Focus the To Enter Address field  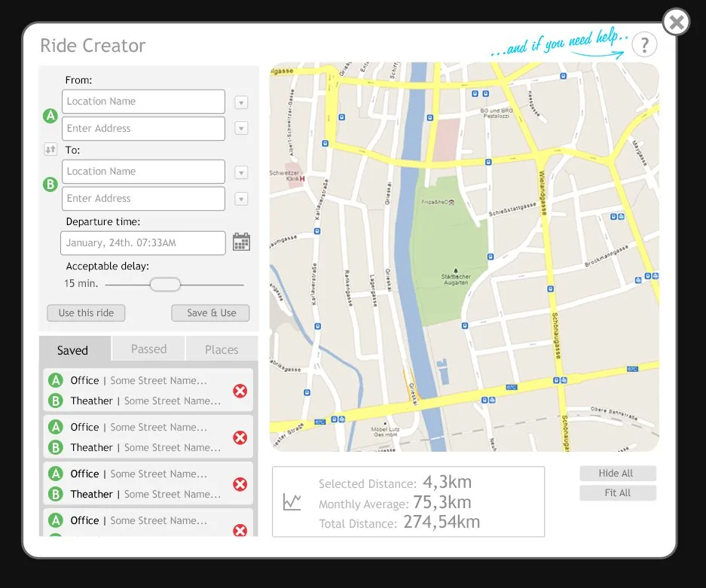pos(144,199)
